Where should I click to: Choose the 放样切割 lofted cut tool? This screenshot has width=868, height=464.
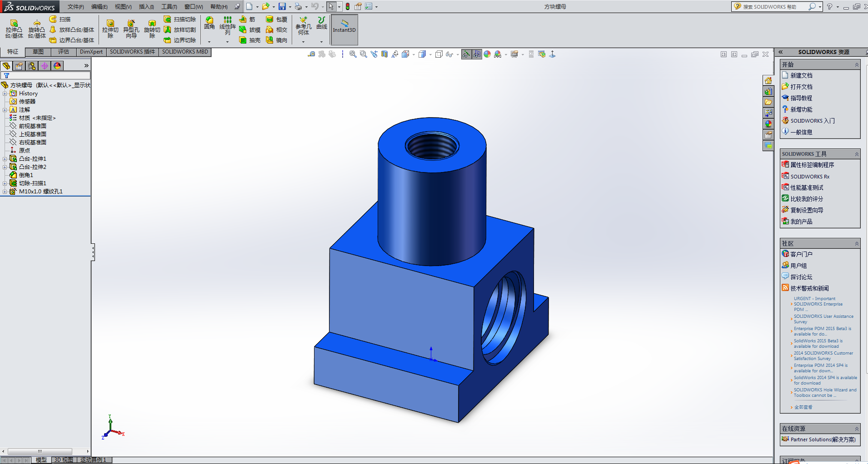click(180, 30)
